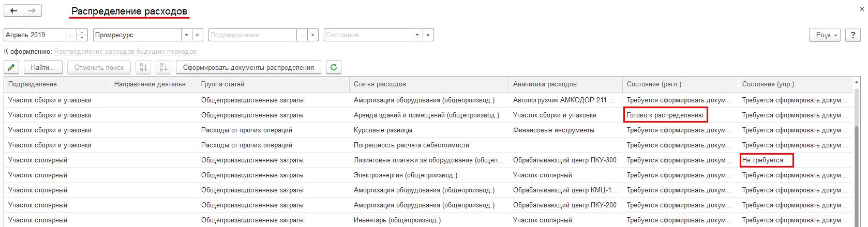This screenshot has height=227, width=868.
Task: Expand the Промресурс organization dropdown
Action: 186,35
